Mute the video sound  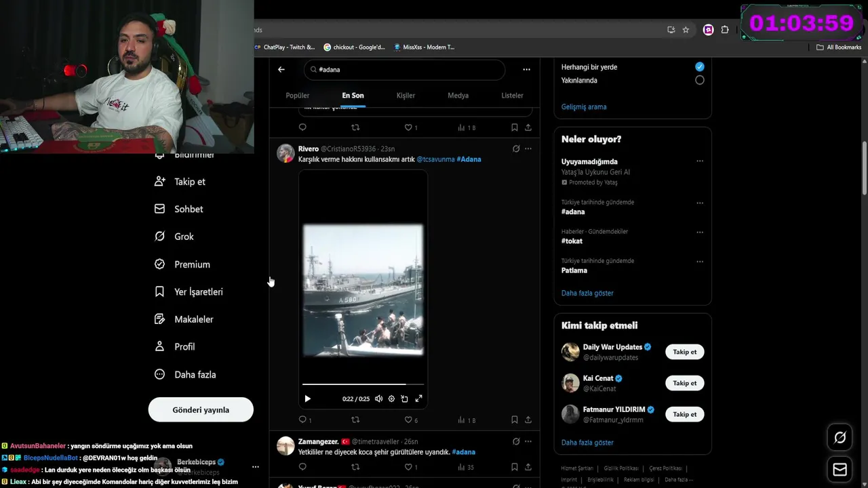coord(378,399)
